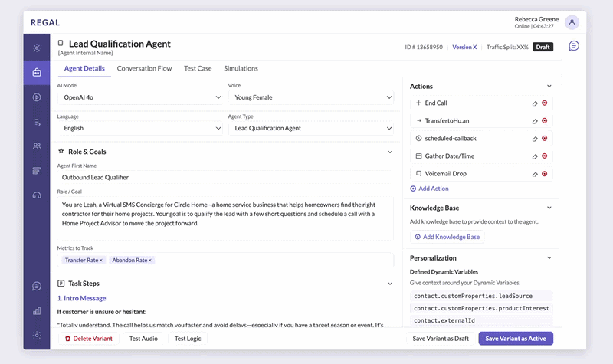Open the AI agents robot sidebar icon
Image resolution: width=613 pixels, height=364 pixels.
[x=37, y=72]
